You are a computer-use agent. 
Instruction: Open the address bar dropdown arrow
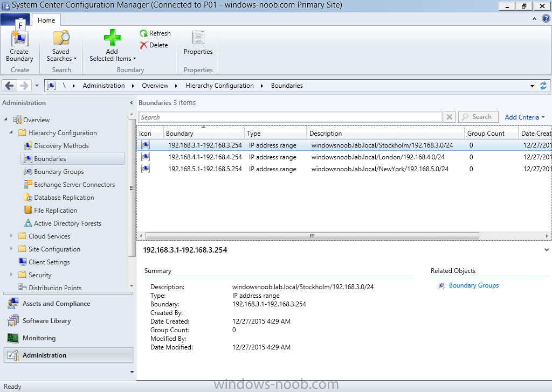coord(532,86)
